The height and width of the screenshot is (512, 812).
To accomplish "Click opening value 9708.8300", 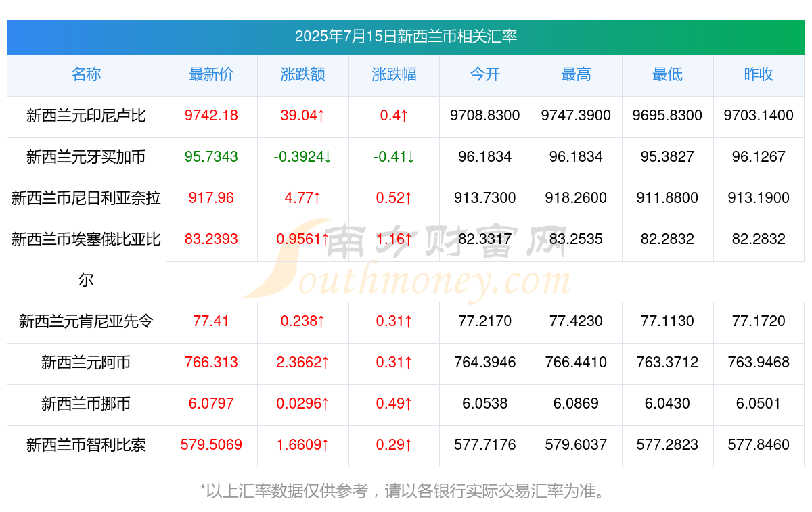I will [x=485, y=116].
